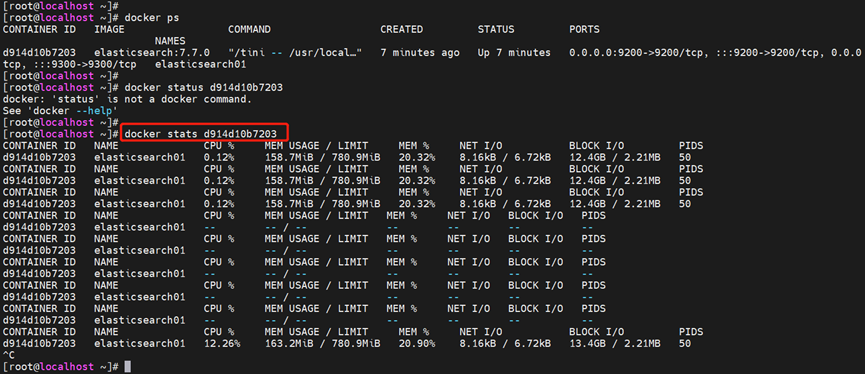
Task: Click the PORTS column header
Action: [584, 29]
